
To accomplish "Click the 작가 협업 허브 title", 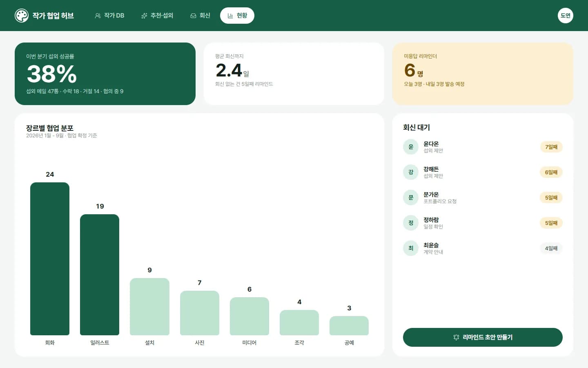I will tap(53, 16).
